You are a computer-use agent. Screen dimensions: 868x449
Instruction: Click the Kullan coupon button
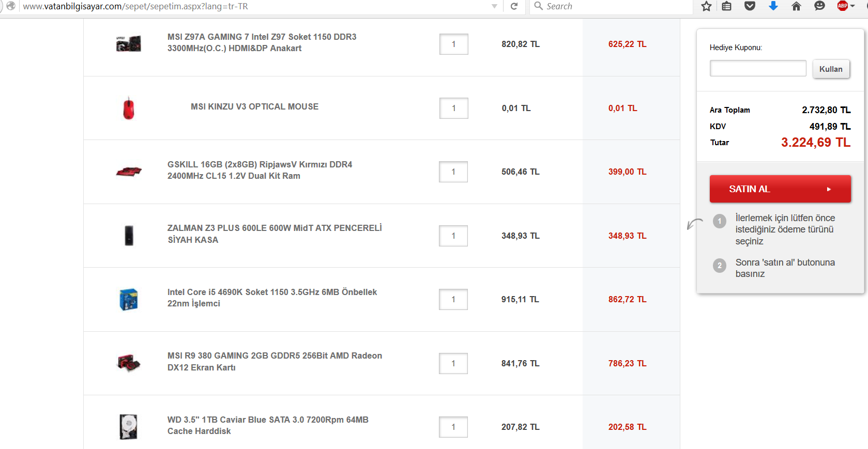coord(831,69)
